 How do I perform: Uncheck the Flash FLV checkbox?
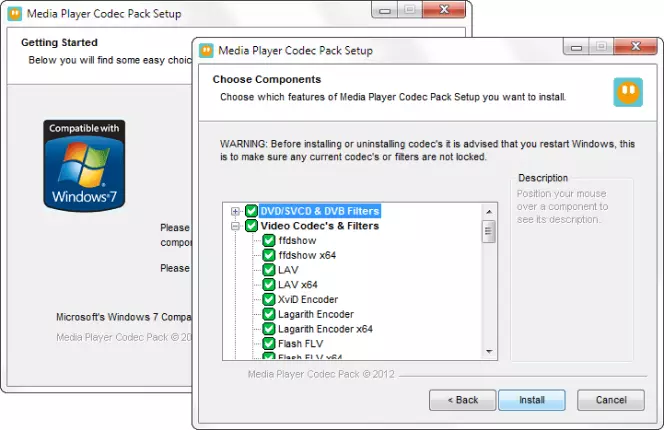[268, 344]
